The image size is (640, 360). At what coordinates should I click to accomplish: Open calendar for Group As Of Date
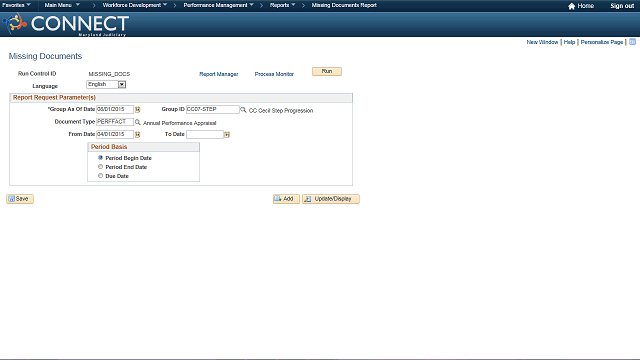click(138, 109)
